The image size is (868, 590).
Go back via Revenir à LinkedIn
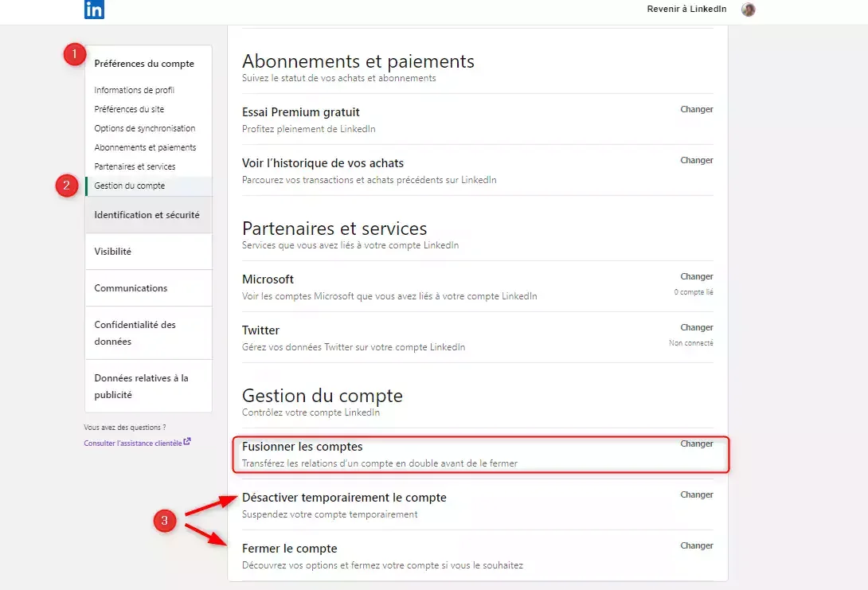point(686,9)
